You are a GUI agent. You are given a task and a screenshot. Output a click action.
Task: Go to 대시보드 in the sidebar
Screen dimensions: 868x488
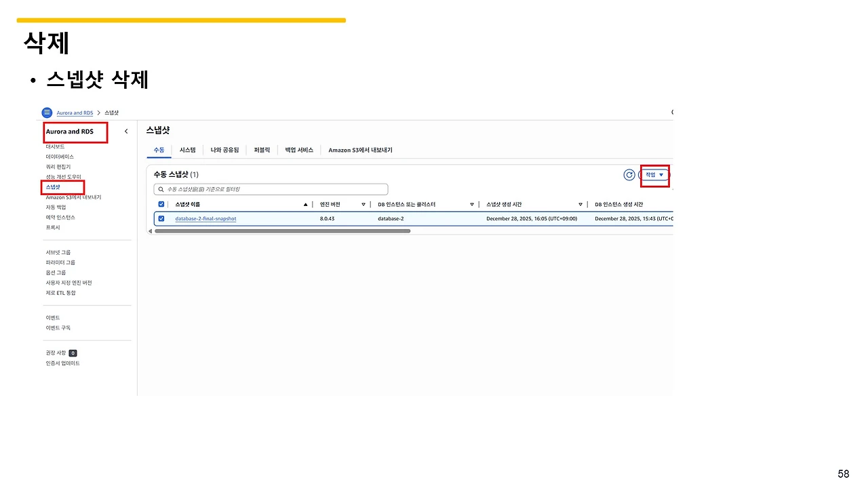click(x=56, y=146)
